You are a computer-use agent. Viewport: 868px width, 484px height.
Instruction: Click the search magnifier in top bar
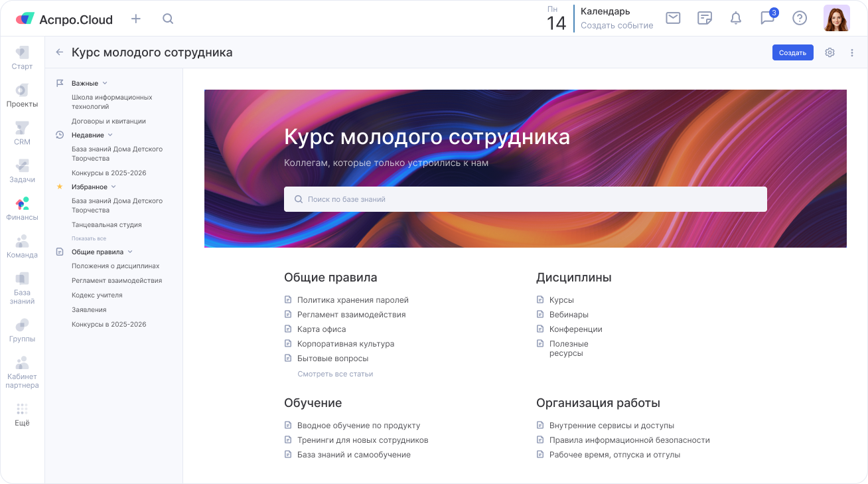click(168, 19)
